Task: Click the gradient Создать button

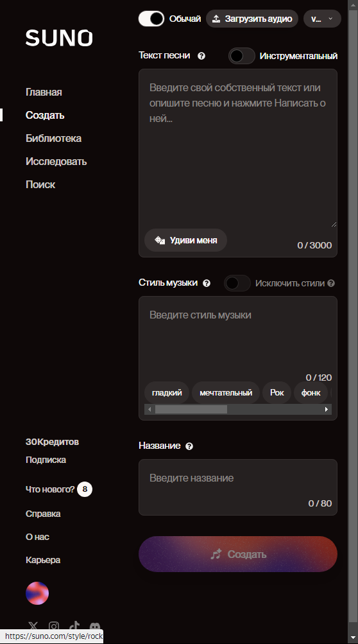Action: coord(238,554)
